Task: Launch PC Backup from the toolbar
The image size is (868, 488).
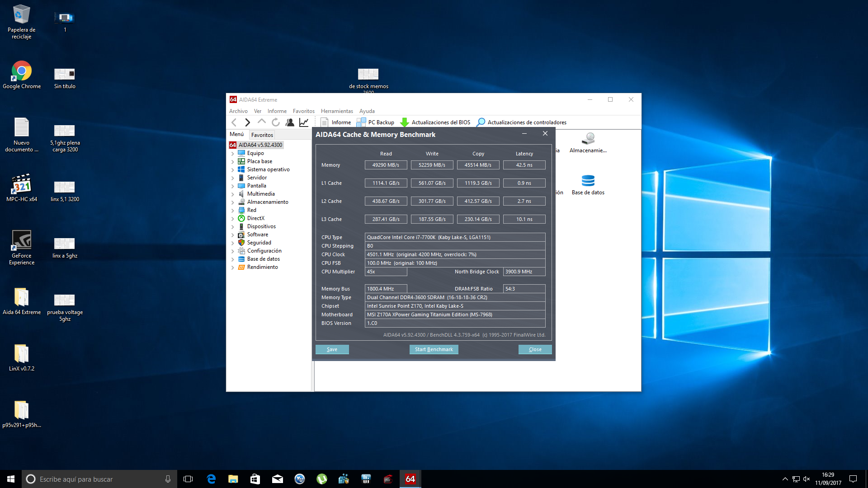Action: pos(375,122)
